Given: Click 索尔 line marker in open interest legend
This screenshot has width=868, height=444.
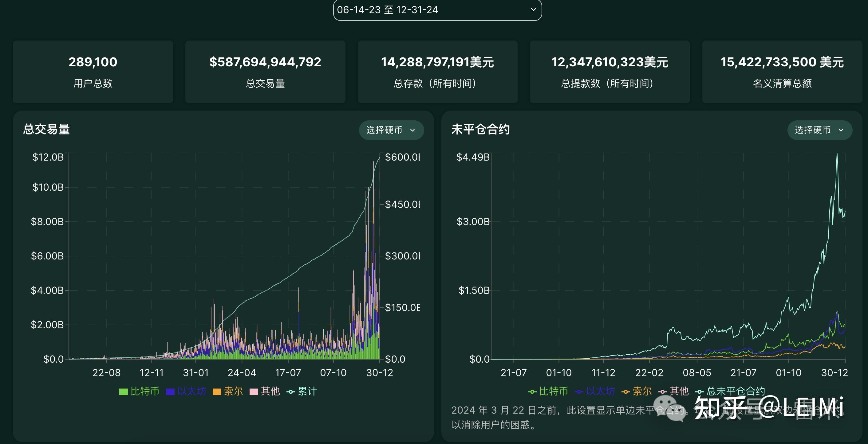Looking at the screenshot, I should [x=626, y=391].
